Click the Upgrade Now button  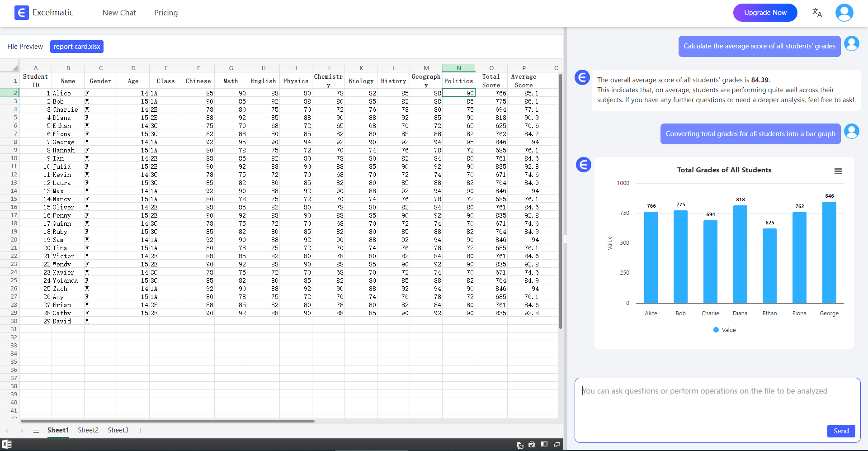click(x=764, y=13)
